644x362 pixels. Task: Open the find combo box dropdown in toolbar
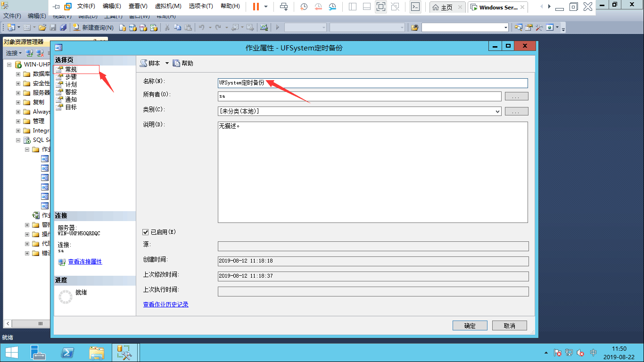point(505,27)
